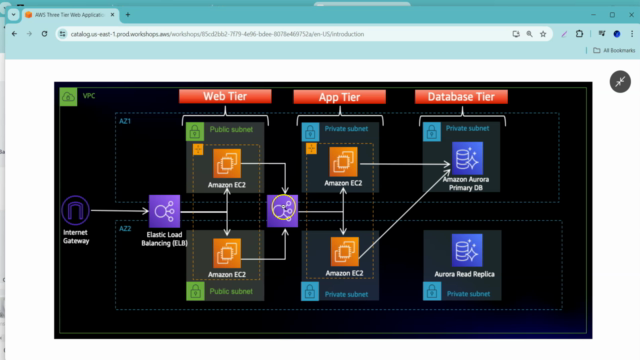Click the green VPC cloud icon
The image size is (640, 360).
pos(68,97)
